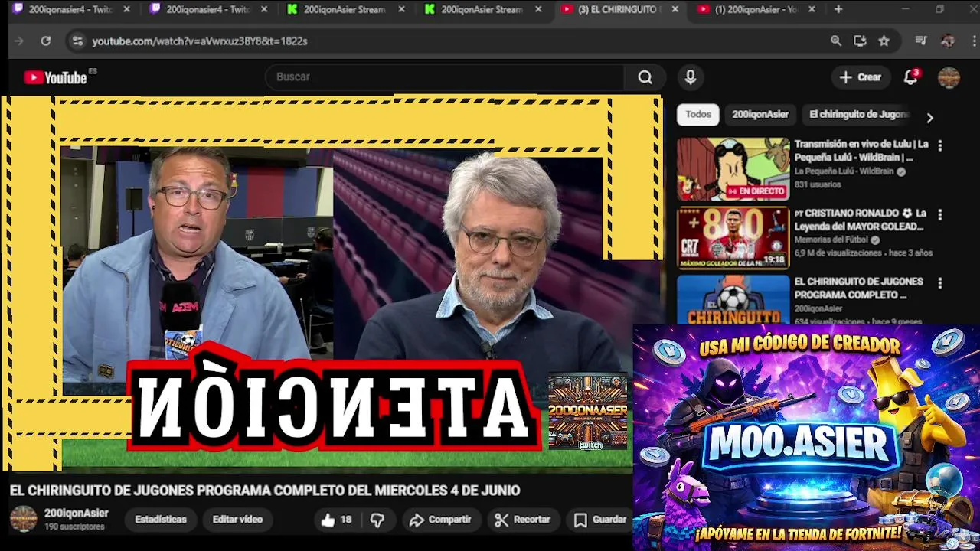Click the YouTube search magnifier button
This screenshot has height=551, width=980.
coord(645,77)
